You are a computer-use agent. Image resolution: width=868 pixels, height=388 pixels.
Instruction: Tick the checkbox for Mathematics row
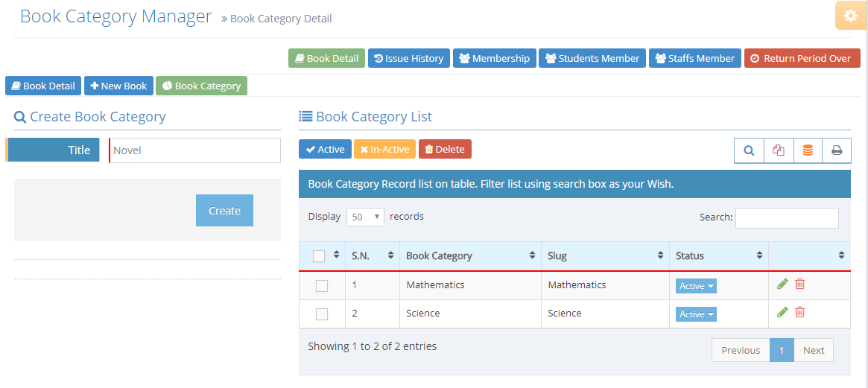322,286
